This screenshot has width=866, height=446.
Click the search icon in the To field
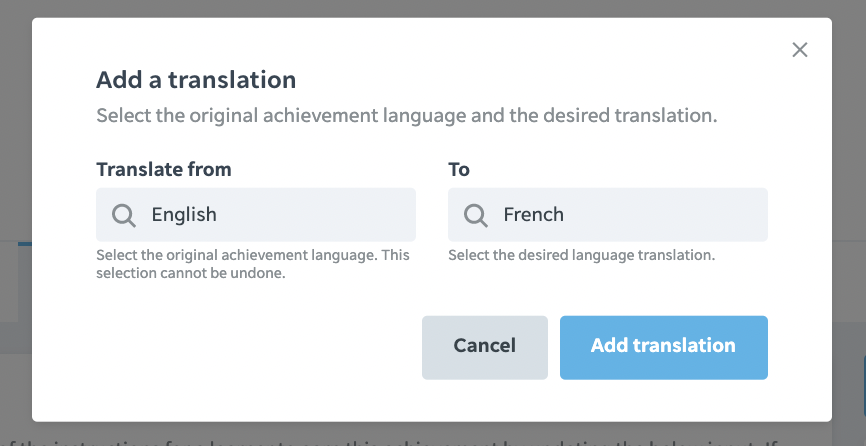tap(476, 215)
